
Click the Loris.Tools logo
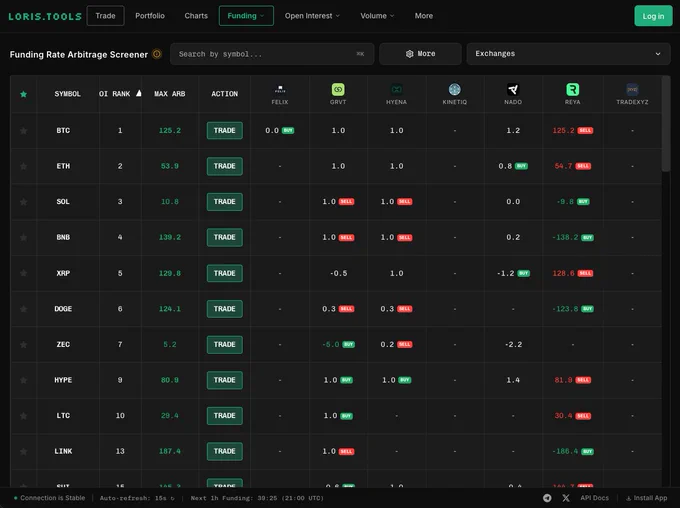[x=45, y=16]
